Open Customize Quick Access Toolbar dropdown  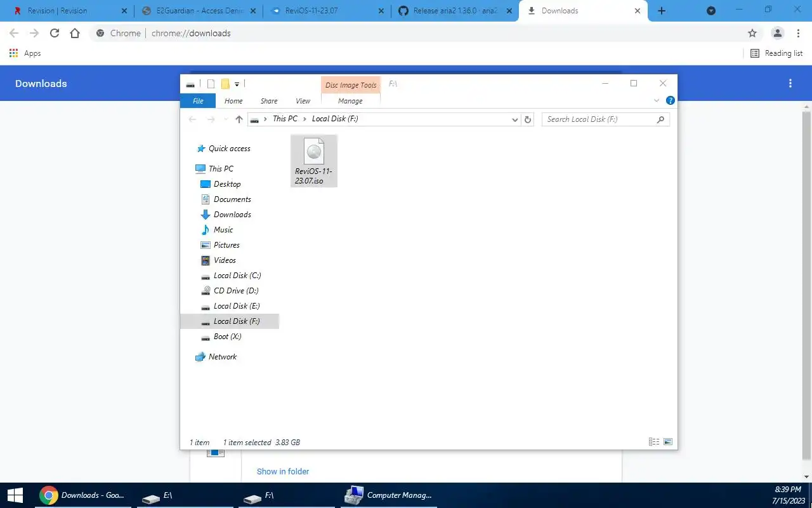click(237, 84)
